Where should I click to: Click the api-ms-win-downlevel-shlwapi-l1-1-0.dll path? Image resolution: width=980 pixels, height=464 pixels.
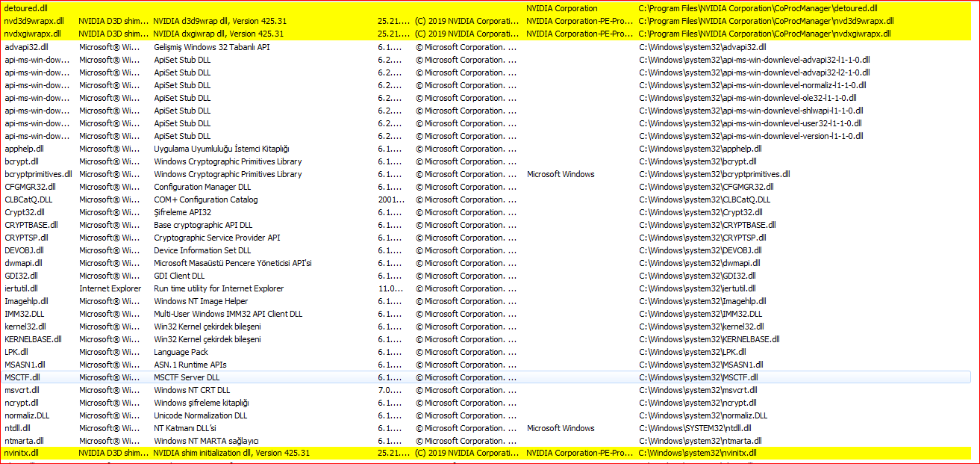point(752,111)
